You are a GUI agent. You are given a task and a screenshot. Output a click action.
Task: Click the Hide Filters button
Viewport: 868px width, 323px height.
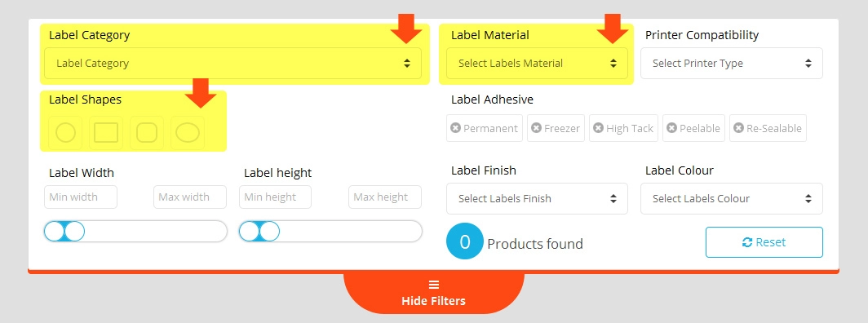(x=433, y=294)
